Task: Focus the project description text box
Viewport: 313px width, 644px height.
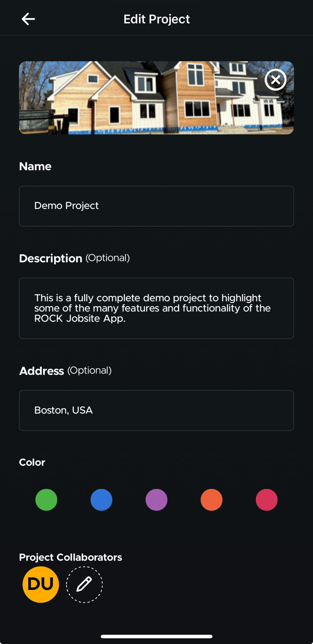Action: coord(156,308)
